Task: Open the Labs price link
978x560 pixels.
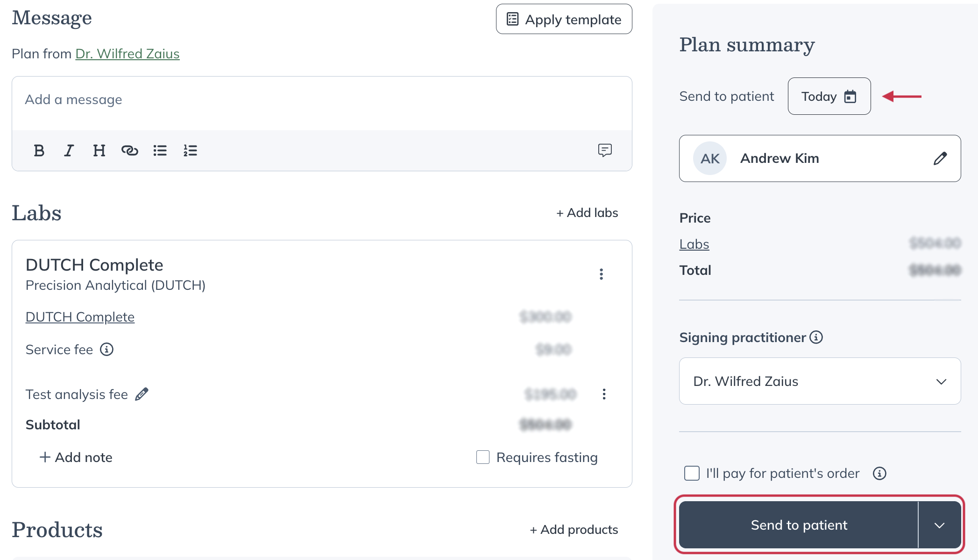Action: pos(694,244)
